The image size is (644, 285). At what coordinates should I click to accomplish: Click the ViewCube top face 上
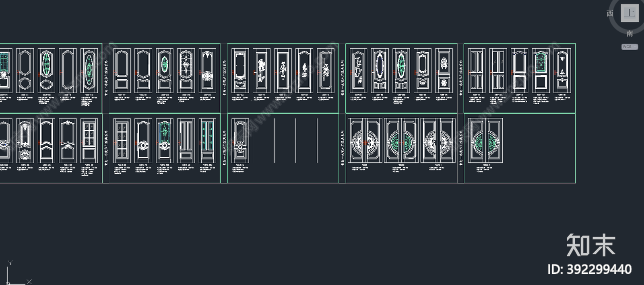tap(630, 13)
